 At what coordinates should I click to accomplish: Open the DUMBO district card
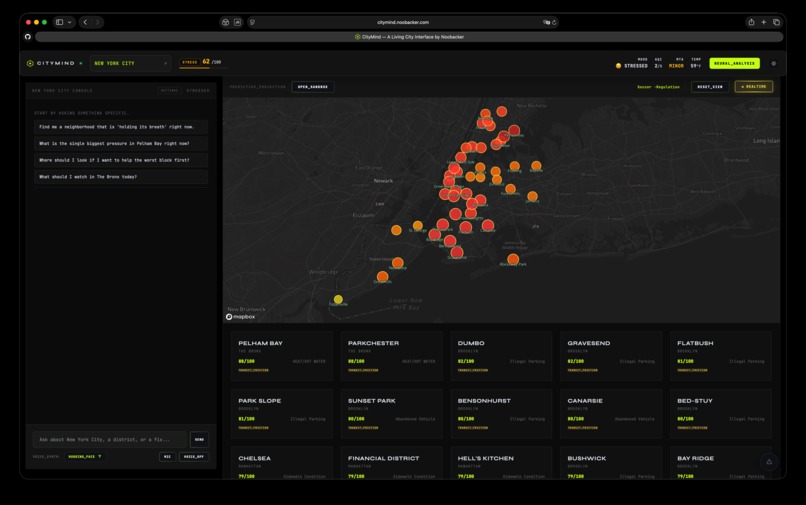501,356
